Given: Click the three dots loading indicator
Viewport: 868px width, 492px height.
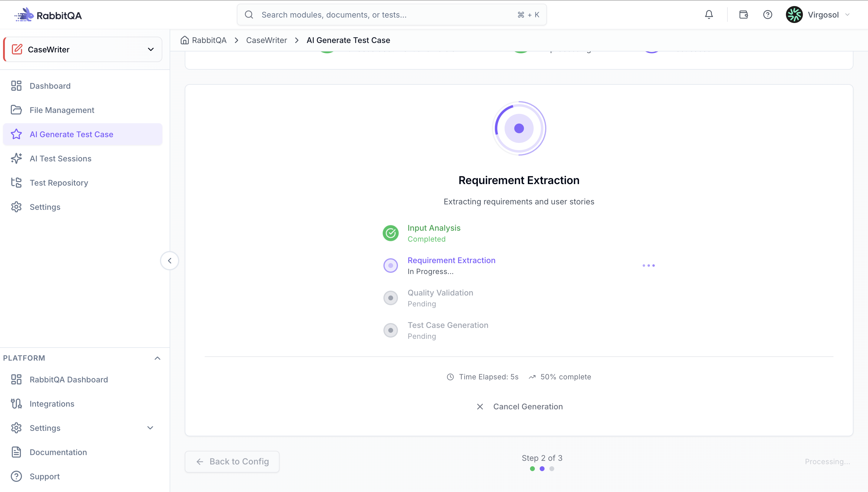Looking at the screenshot, I should pyautogui.click(x=649, y=266).
